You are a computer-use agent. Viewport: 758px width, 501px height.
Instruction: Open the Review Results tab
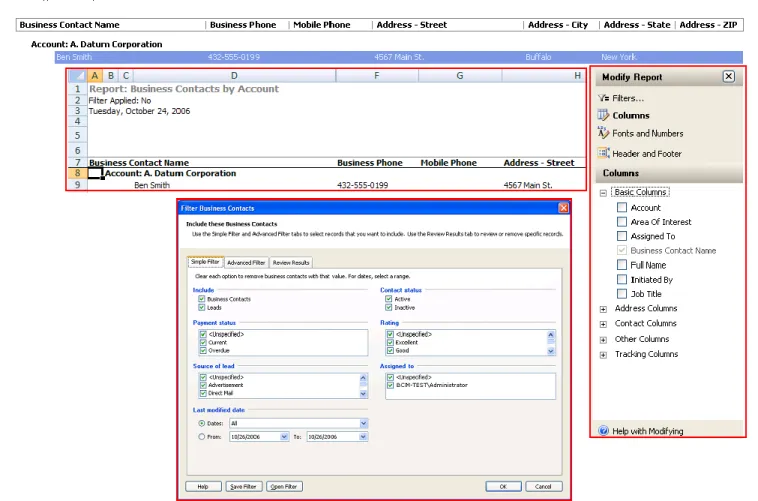point(291,263)
